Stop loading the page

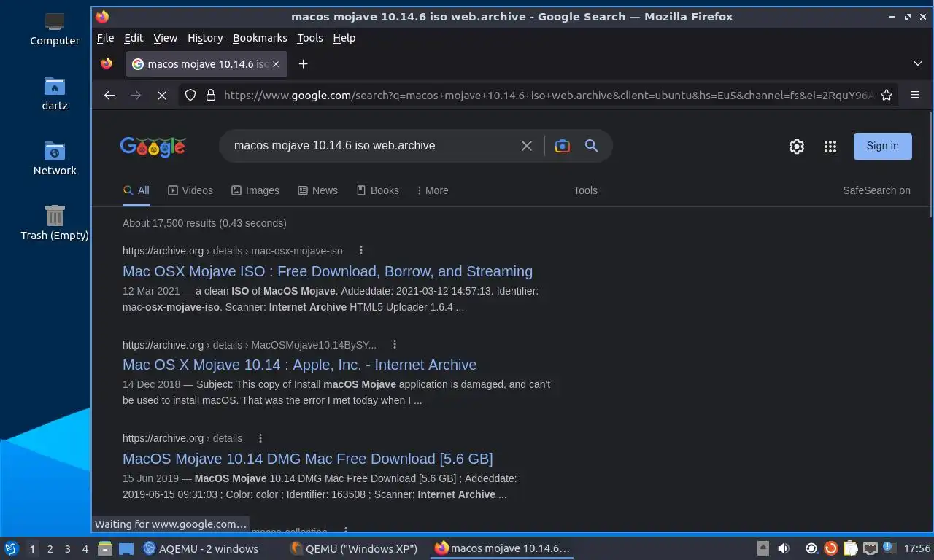(162, 95)
